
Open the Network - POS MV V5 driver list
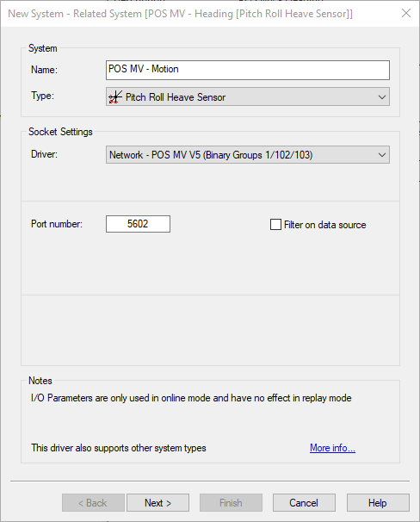(x=248, y=155)
